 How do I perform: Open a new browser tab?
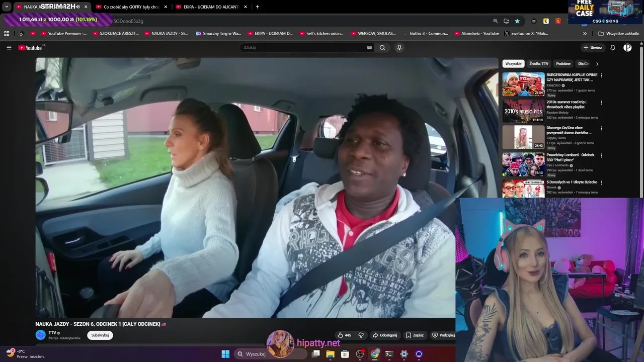coord(258,7)
